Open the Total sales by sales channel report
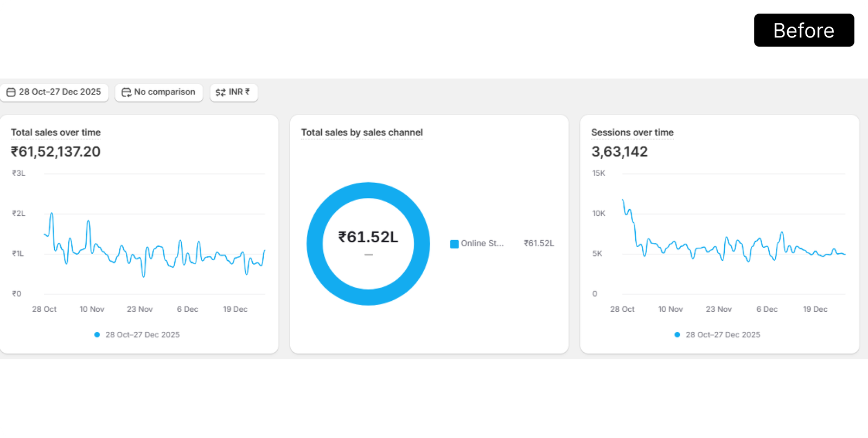The width and height of the screenshot is (868, 438). (x=362, y=132)
